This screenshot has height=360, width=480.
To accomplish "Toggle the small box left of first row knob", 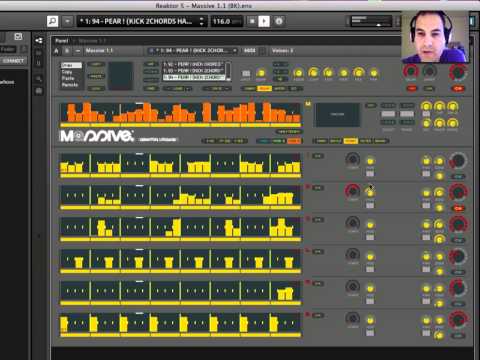I will coord(318,156).
